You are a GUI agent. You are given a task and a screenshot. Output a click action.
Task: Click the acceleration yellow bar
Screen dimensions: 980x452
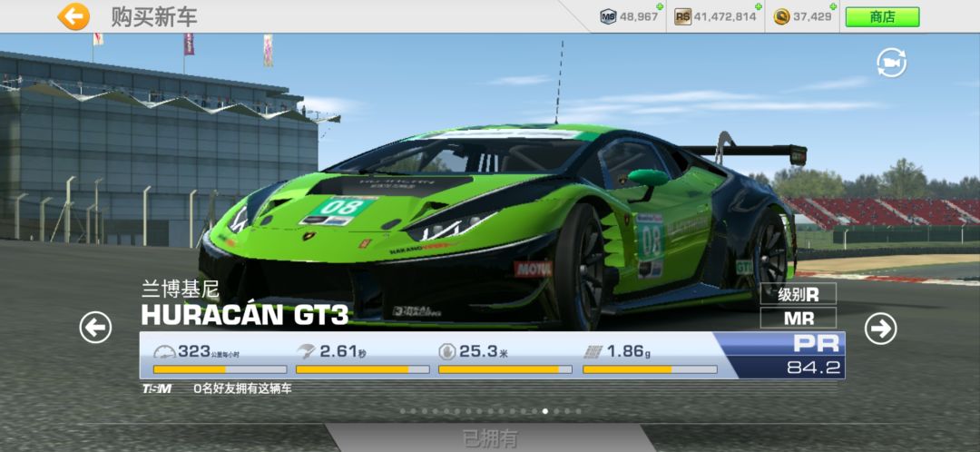point(362,369)
